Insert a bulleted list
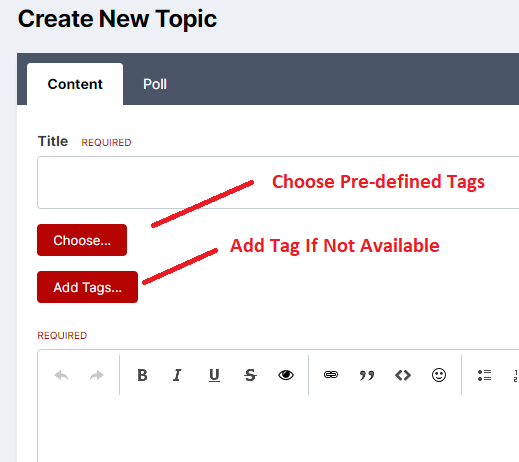The width and height of the screenshot is (519, 462). [484, 375]
